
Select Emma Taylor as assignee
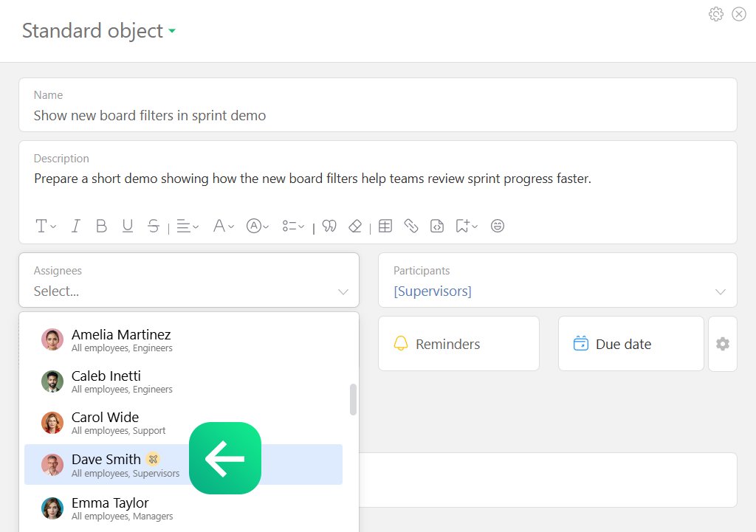click(x=183, y=508)
